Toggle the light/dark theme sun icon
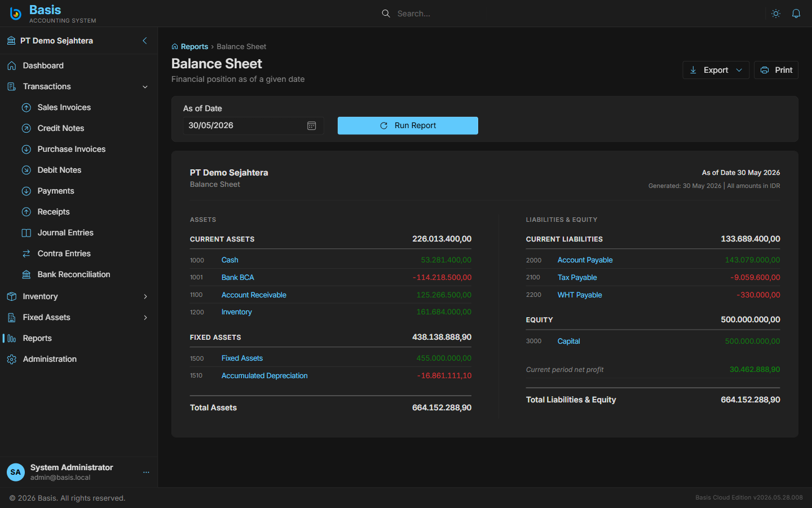 [776, 14]
